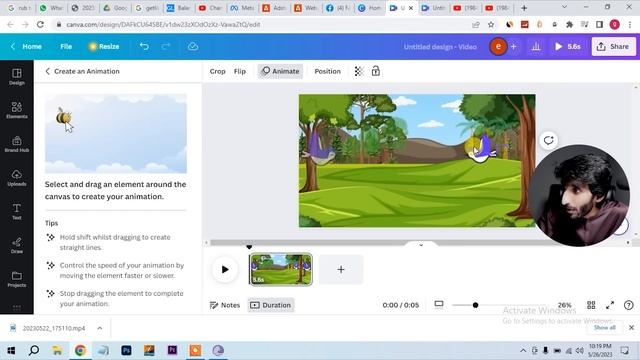Click the more sidebar options dots

pyautogui.click(x=17, y=307)
